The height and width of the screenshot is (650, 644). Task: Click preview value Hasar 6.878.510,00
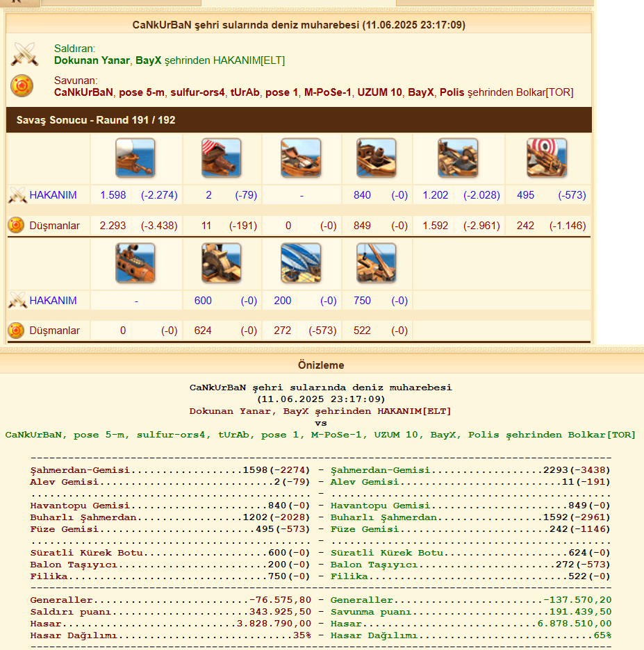click(575, 624)
